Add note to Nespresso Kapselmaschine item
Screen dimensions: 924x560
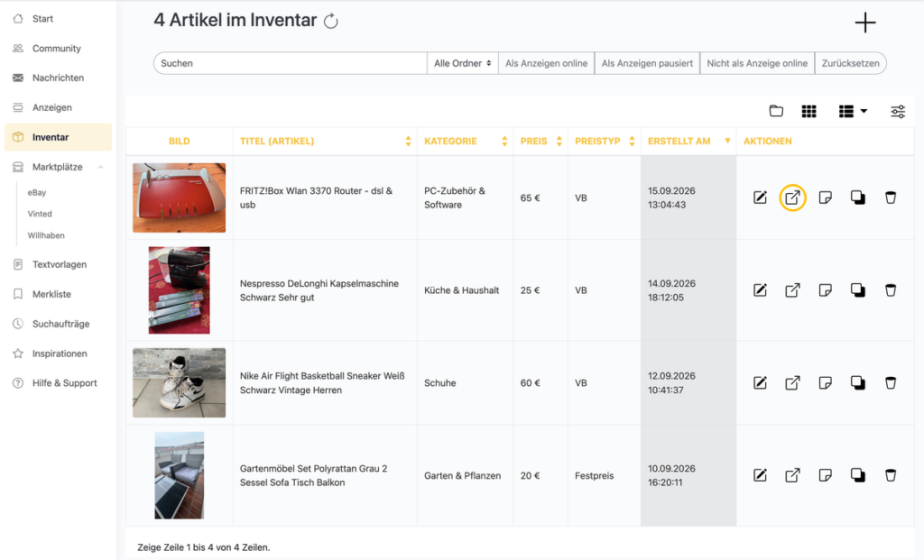pos(825,290)
